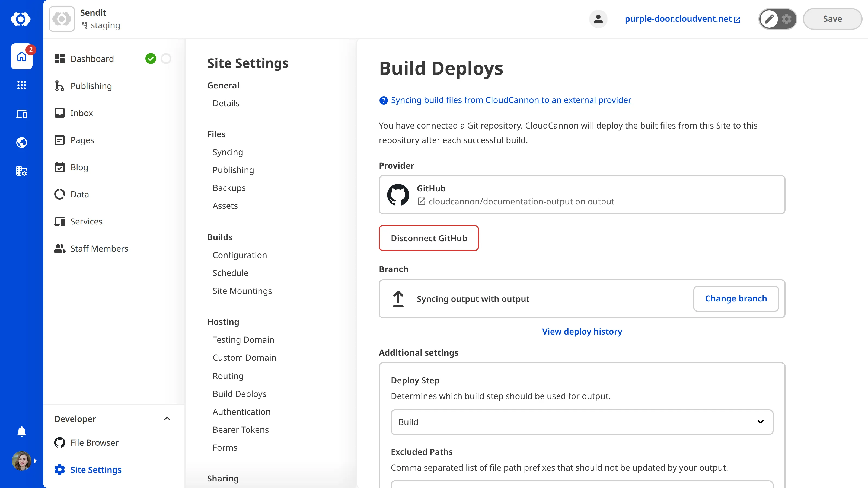Open the CloudCannon home logo
This screenshot has height=488, width=868.
(x=21, y=19)
